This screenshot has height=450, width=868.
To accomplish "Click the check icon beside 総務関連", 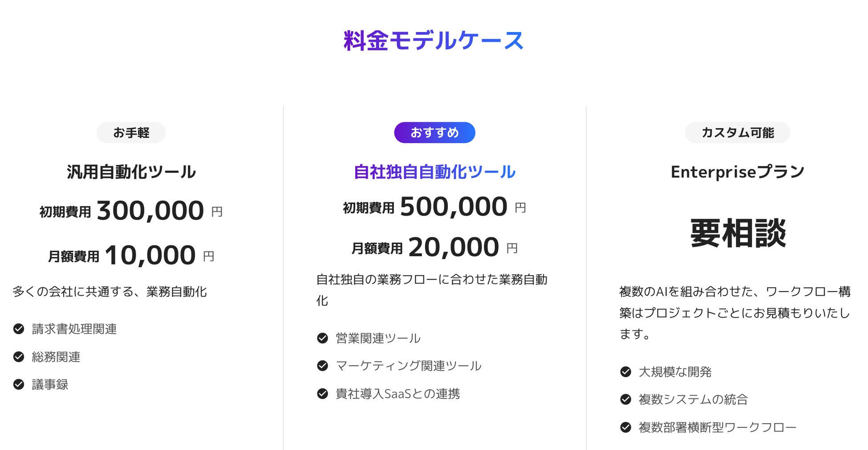I will click(x=19, y=357).
